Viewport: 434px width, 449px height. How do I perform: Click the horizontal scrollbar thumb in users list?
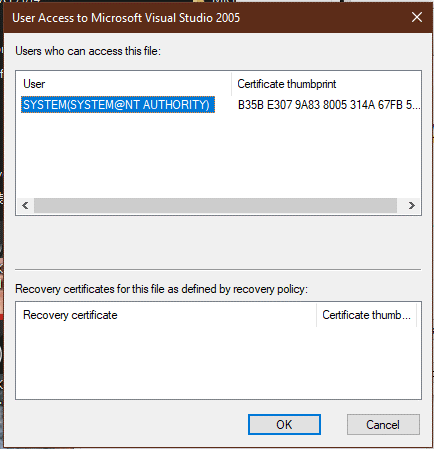(x=215, y=205)
